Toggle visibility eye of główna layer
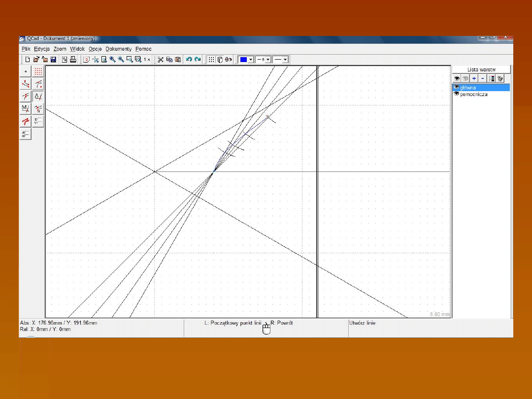 coord(456,87)
